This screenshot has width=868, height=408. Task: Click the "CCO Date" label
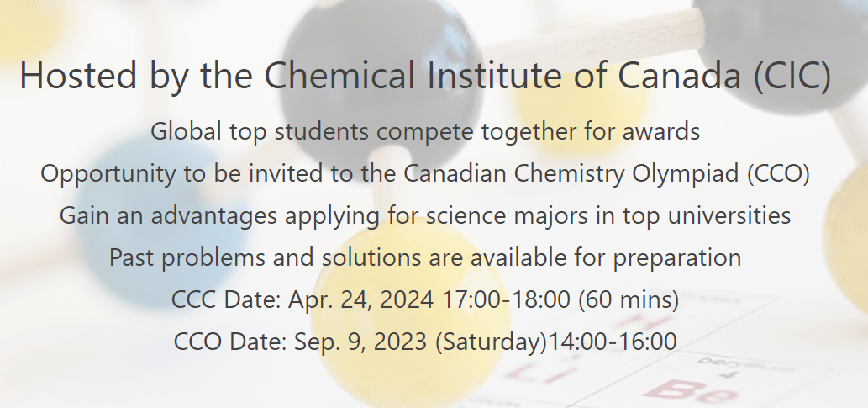[229, 342]
